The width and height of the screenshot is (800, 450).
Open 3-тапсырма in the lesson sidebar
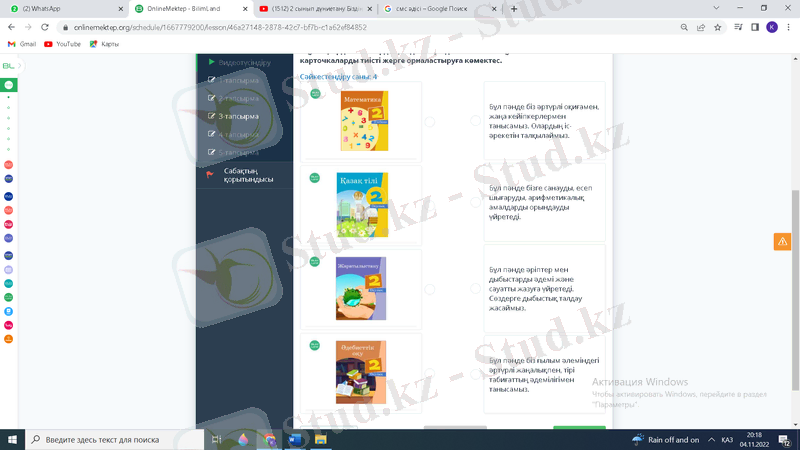(238, 116)
